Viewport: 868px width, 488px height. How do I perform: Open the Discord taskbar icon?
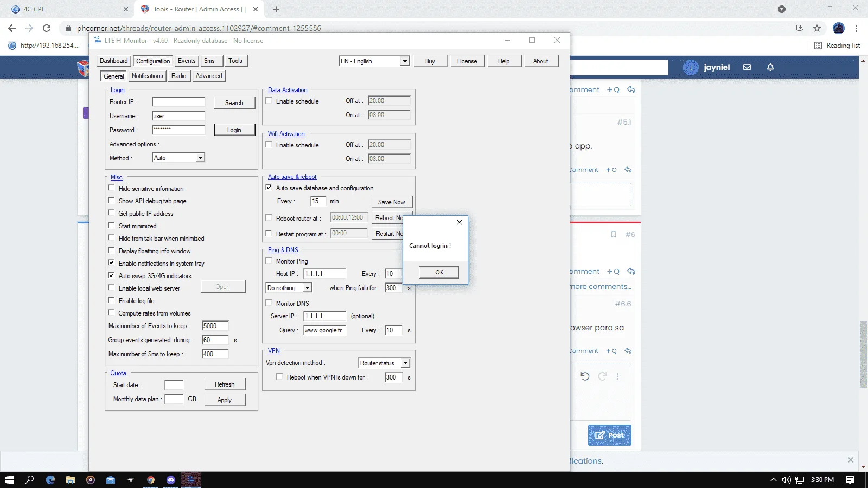pos(171,480)
